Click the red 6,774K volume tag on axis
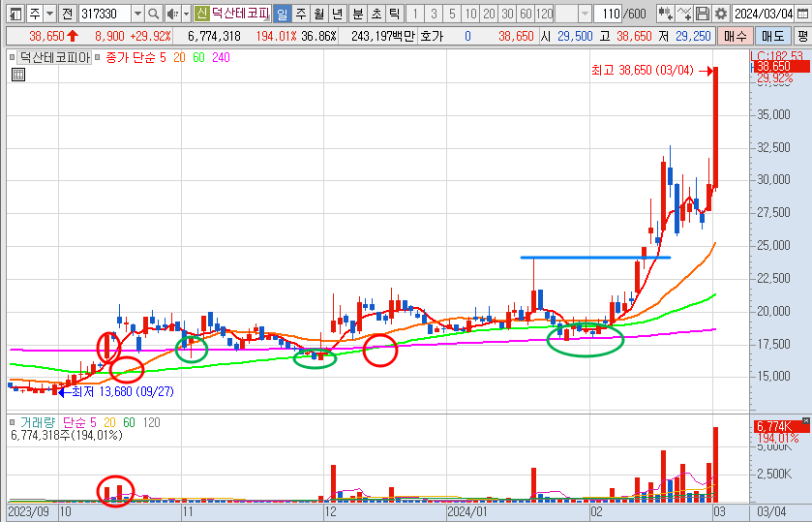This screenshot has height=522, width=812. pyautogui.click(x=781, y=427)
